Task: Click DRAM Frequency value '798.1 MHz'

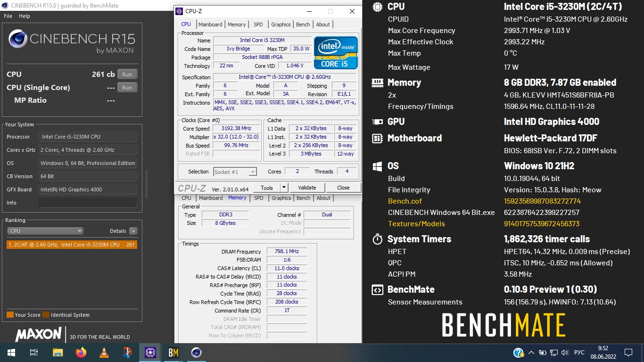Action: (287, 252)
